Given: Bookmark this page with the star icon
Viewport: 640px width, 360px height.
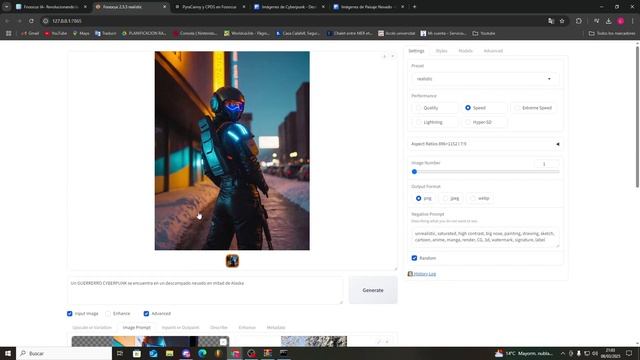Looking at the screenshot, I should (x=562, y=21).
